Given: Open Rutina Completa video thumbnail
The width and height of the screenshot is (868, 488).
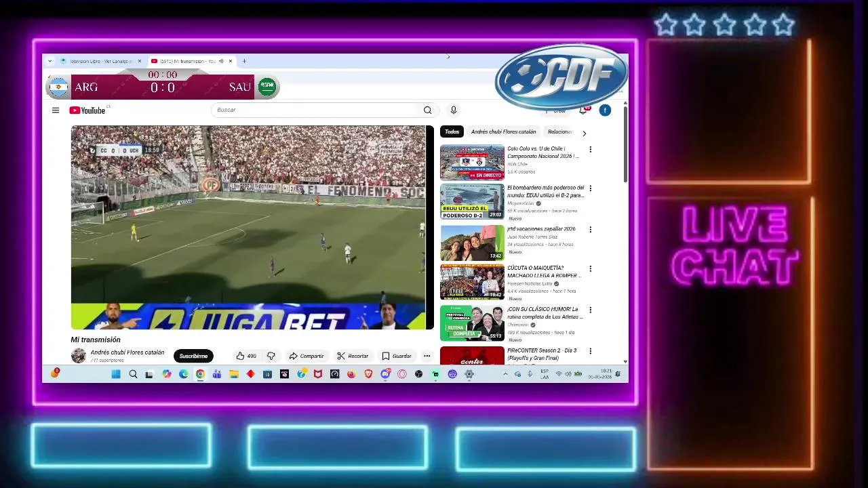Looking at the screenshot, I should pos(472,323).
